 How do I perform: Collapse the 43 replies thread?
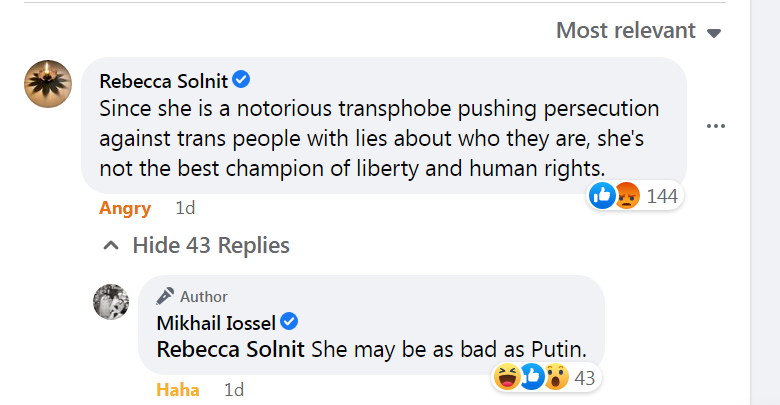tap(210, 245)
